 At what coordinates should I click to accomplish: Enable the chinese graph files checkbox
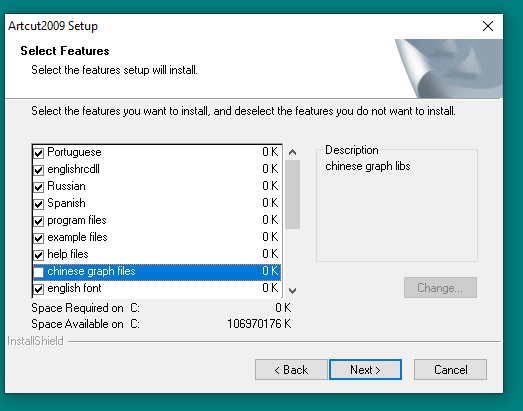pyautogui.click(x=39, y=272)
